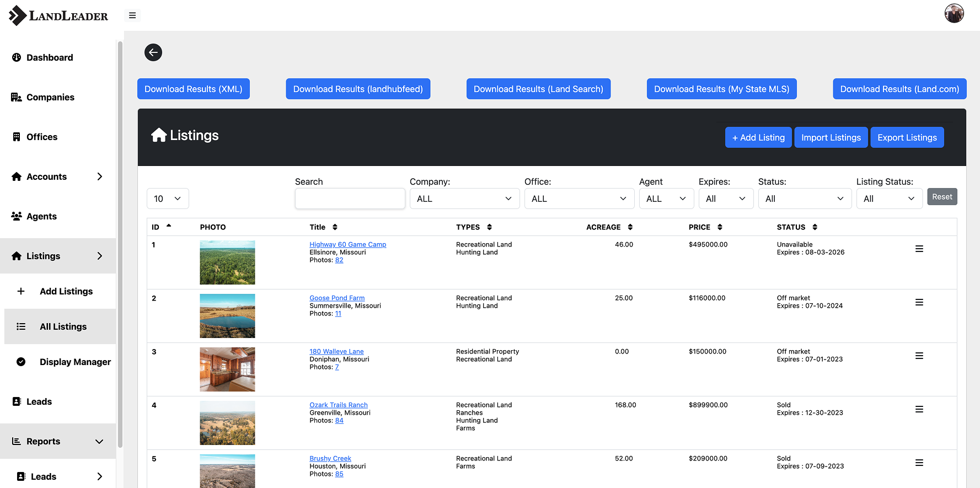This screenshot has height=488, width=980.
Task: Click the Companies building icon
Action: coord(17,97)
